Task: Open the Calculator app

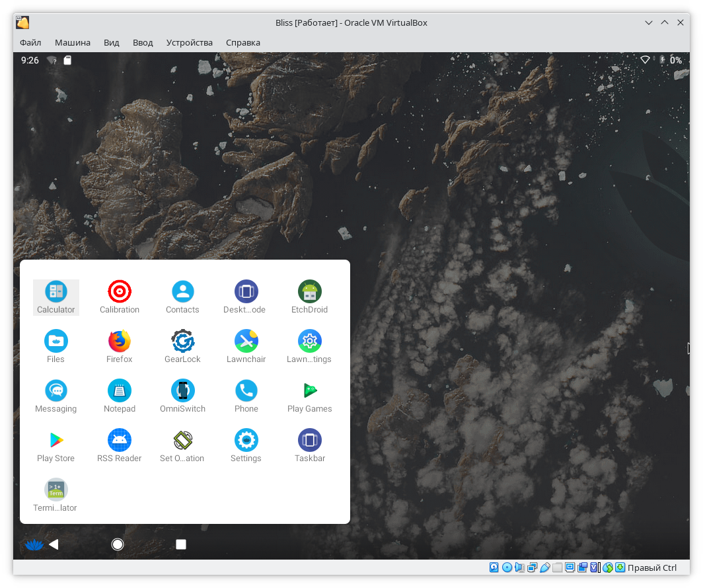Action: 56,297
